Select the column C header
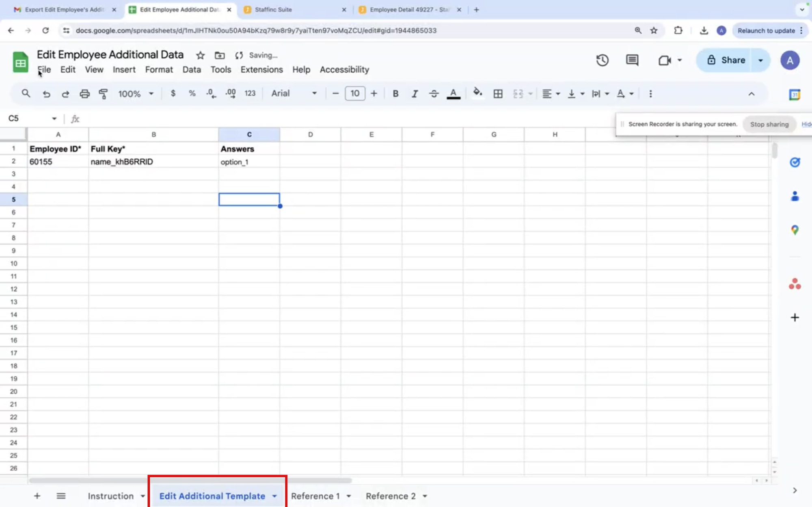The width and height of the screenshot is (812, 507). (x=249, y=134)
